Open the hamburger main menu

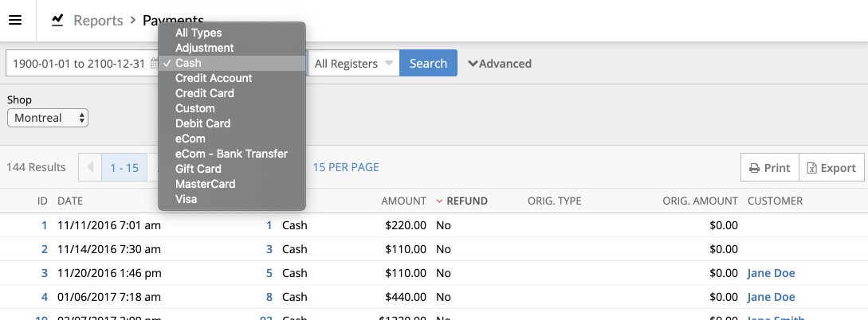point(15,21)
